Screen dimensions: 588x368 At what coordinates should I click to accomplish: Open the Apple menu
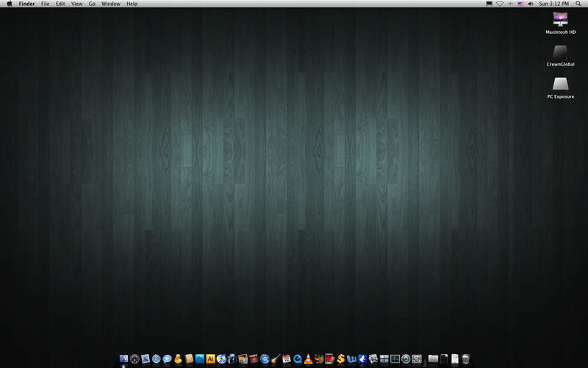(x=10, y=4)
